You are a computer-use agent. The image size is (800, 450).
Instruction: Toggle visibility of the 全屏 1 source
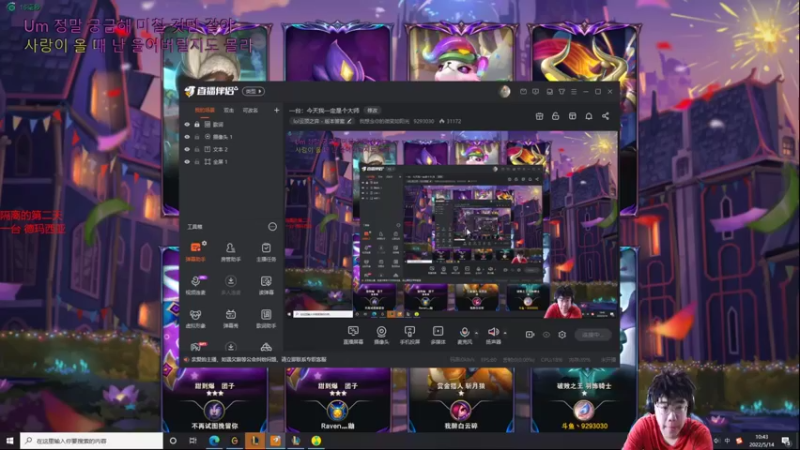(187, 162)
